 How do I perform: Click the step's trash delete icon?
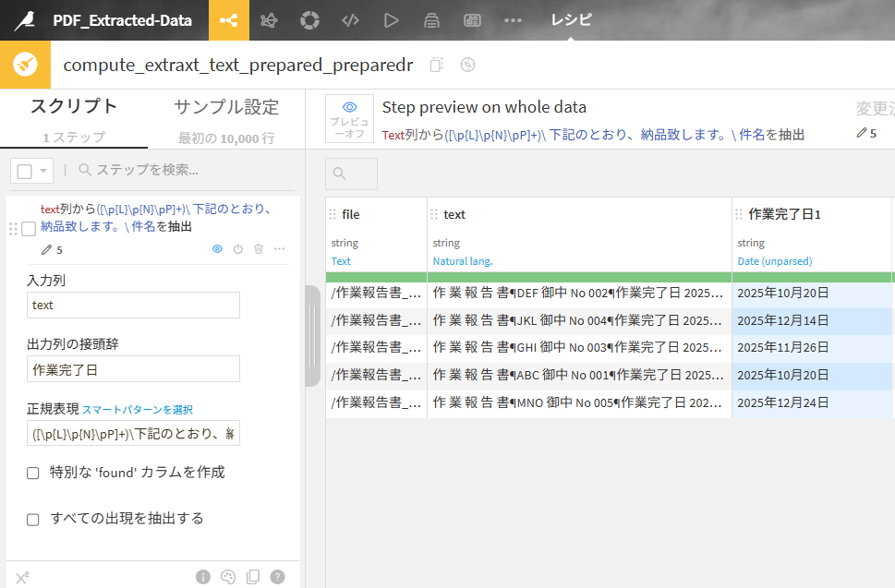259,249
